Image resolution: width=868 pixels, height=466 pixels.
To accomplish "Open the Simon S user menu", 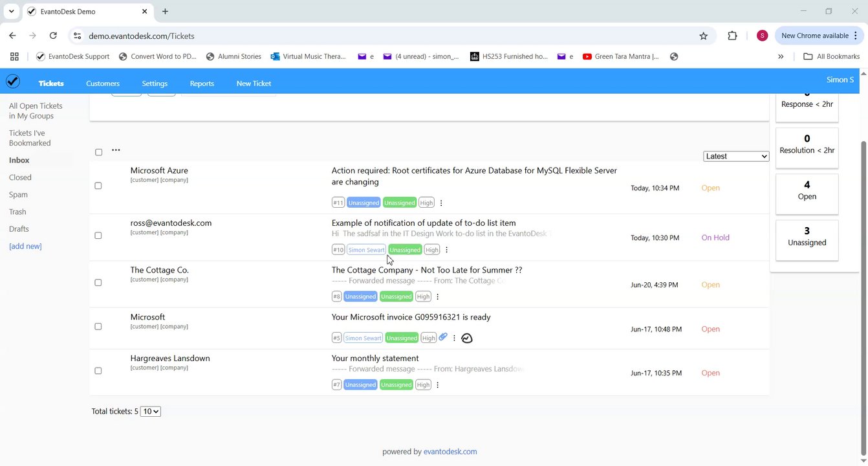I will pos(840,80).
